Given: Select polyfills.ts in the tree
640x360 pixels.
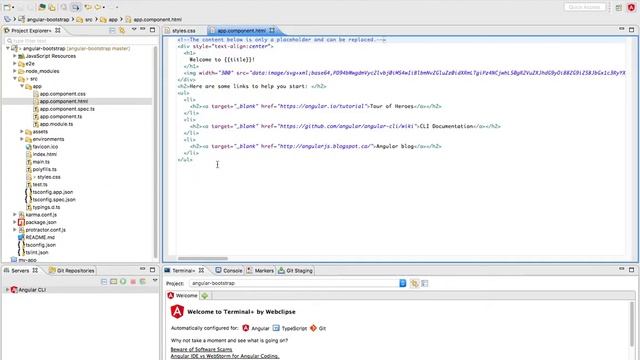Looking at the screenshot, I should pyautogui.click(x=44, y=169).
